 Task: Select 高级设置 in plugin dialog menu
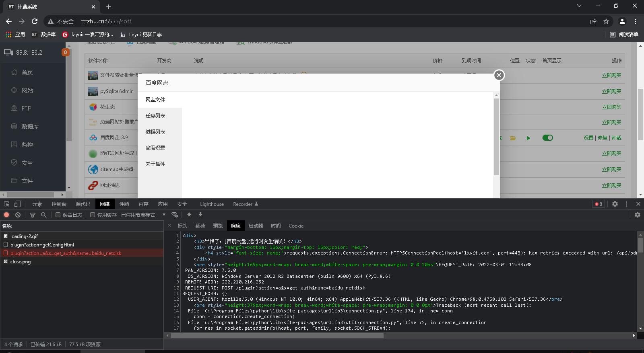(160, 148)
